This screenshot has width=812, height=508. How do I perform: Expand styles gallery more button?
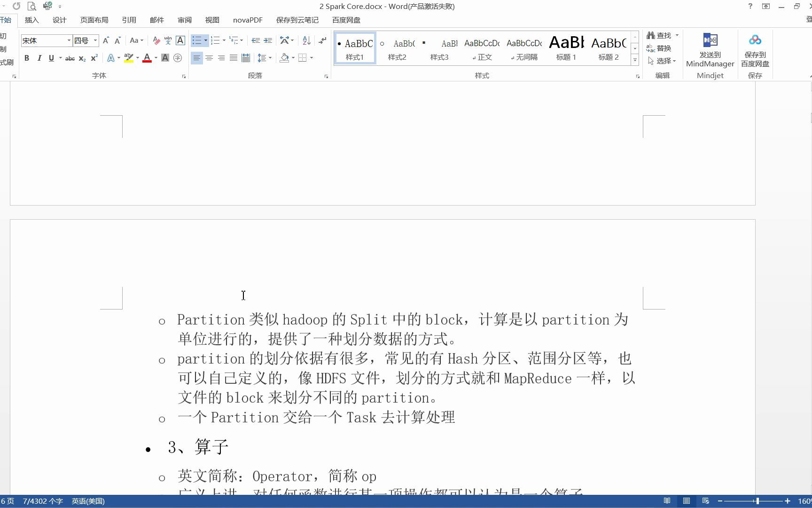coord(635,60)
